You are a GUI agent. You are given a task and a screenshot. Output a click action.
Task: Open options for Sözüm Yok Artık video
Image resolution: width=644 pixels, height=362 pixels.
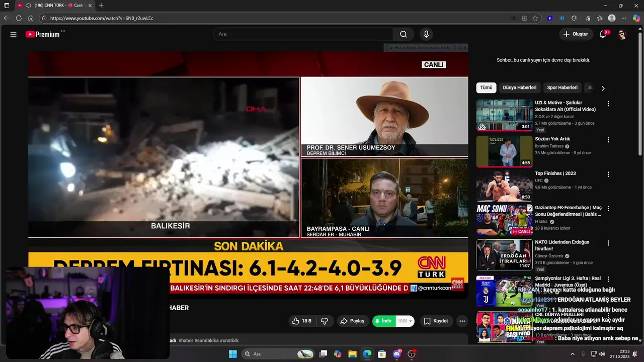608,140
